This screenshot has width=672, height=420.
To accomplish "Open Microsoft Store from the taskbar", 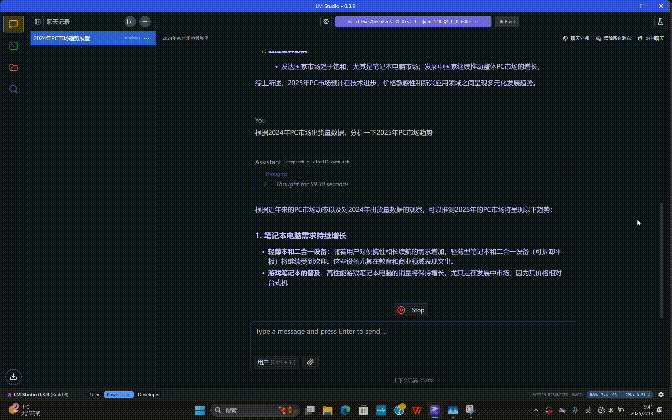I will [363, 410].
